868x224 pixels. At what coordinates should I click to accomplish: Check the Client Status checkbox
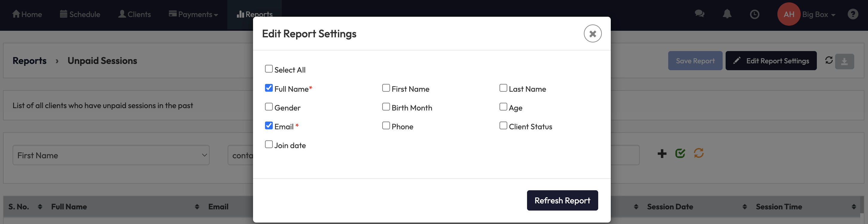pos(503,125)
